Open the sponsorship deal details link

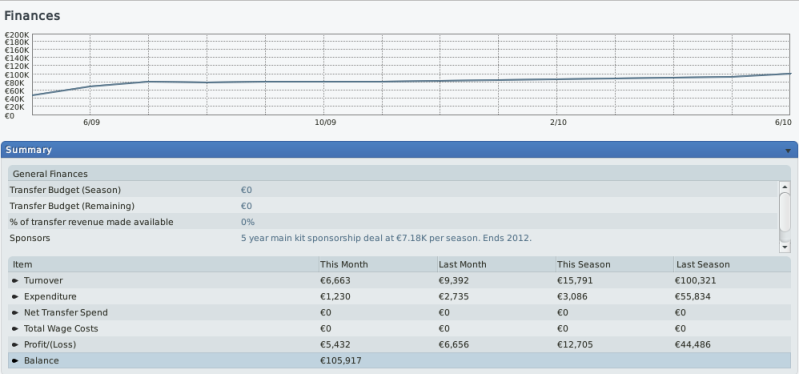click(x=386, y=238)
